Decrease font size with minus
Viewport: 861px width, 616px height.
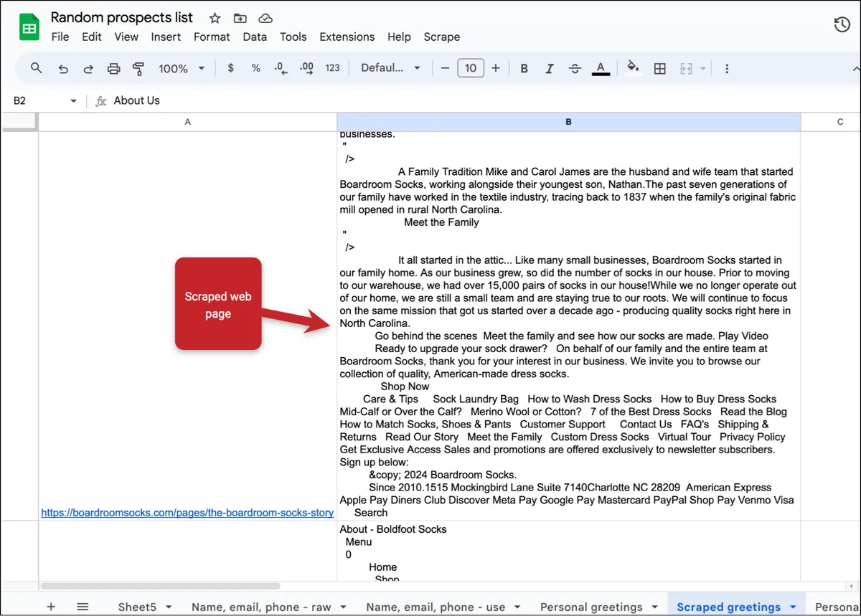[445, 68]
